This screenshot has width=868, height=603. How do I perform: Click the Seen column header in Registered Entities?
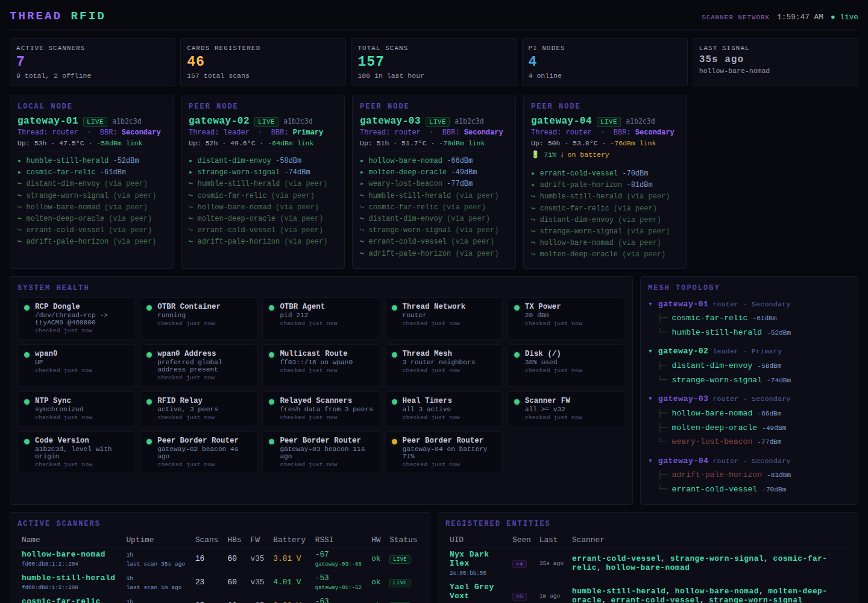click(521, 540)
